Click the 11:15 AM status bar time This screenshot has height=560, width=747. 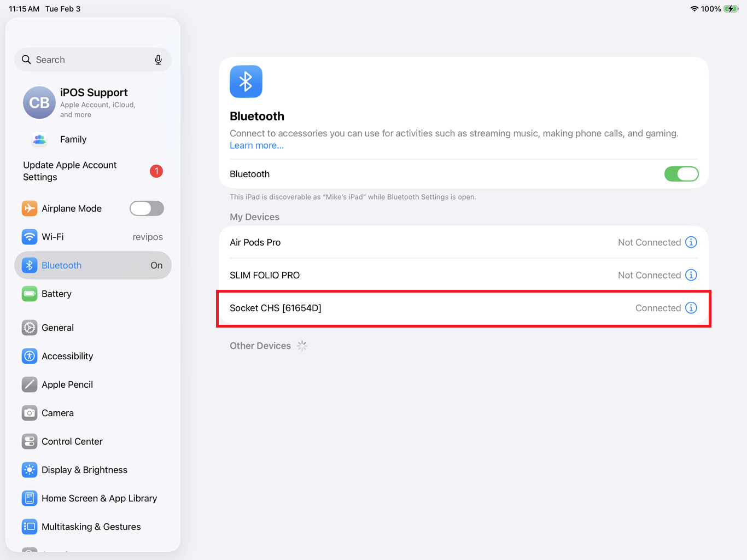pyautogui.click(x=24, y=9)
